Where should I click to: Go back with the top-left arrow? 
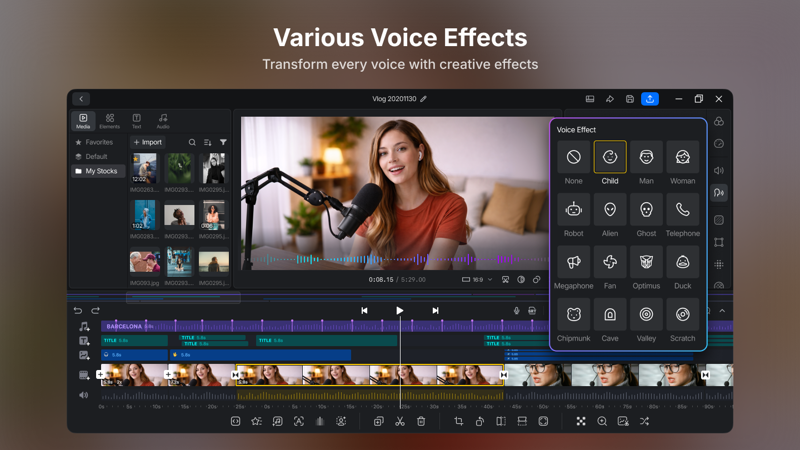(81, 99)
